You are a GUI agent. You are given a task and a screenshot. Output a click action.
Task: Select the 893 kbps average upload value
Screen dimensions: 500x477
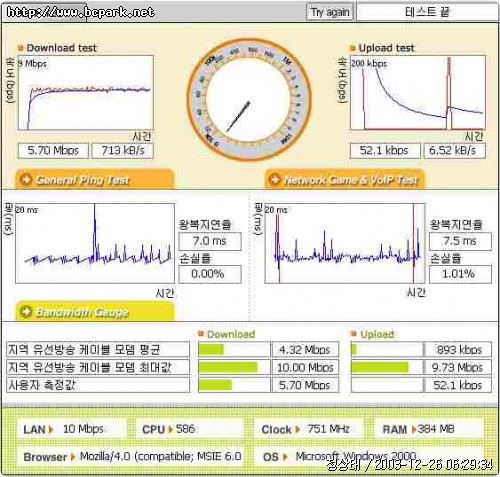click(458, 349)
